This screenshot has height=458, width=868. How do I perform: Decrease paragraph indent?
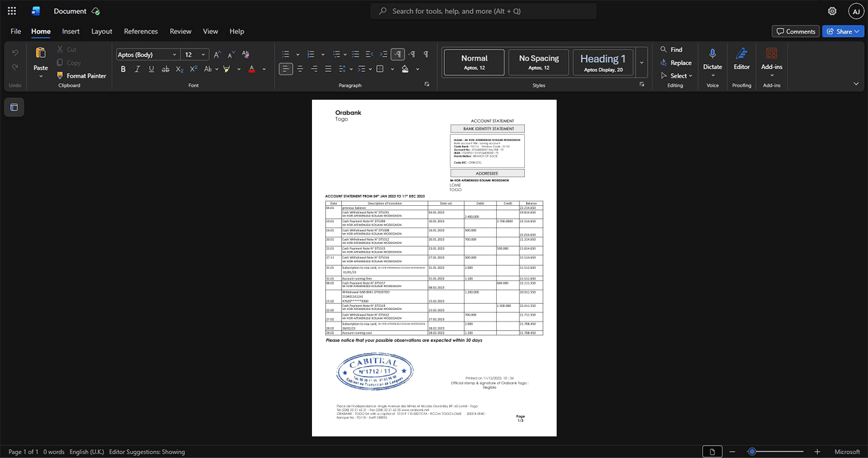tap(369, 55)
